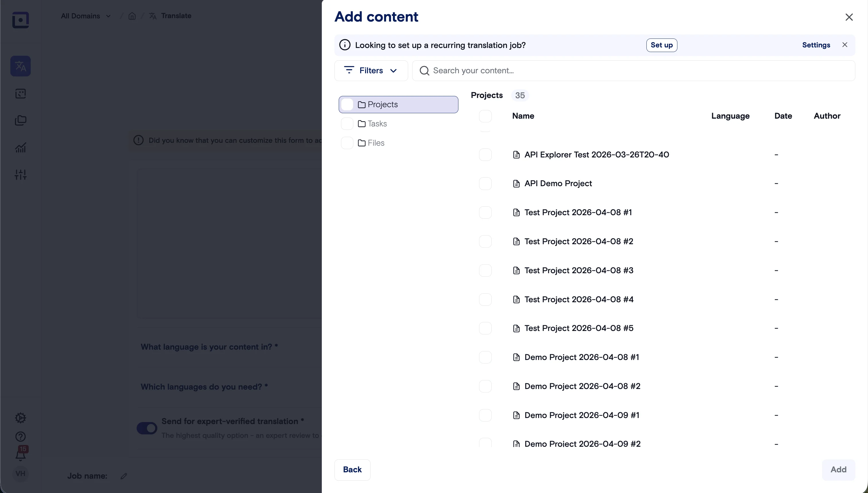Open the help question mark icon

(x=21, y=437)
